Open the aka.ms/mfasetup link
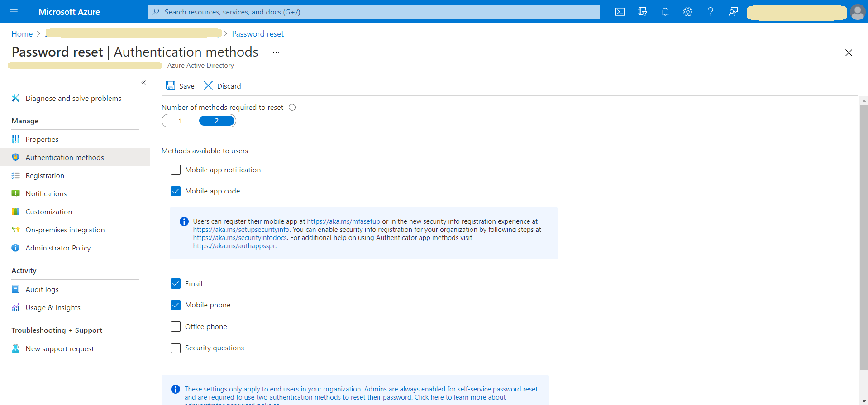868x405 pixels. [x=343, y=221]
